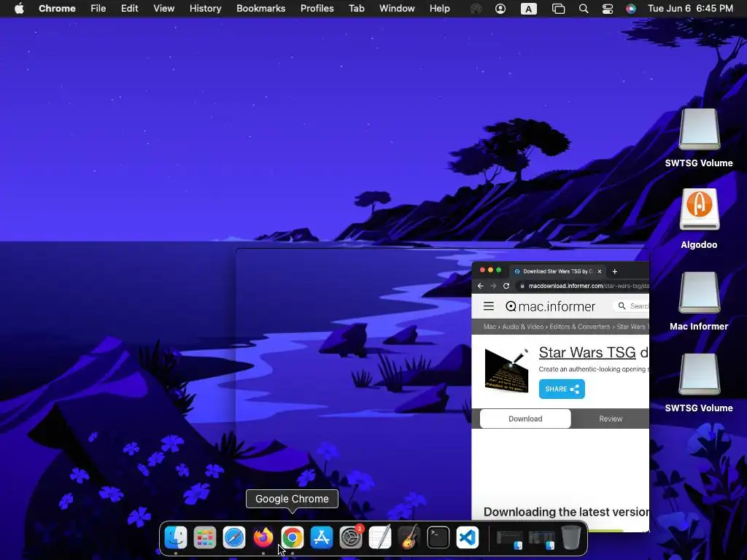This screenshot has width=747, height=560.
Task: Click the Mac breadcrumb link
Action: [489, 327]
